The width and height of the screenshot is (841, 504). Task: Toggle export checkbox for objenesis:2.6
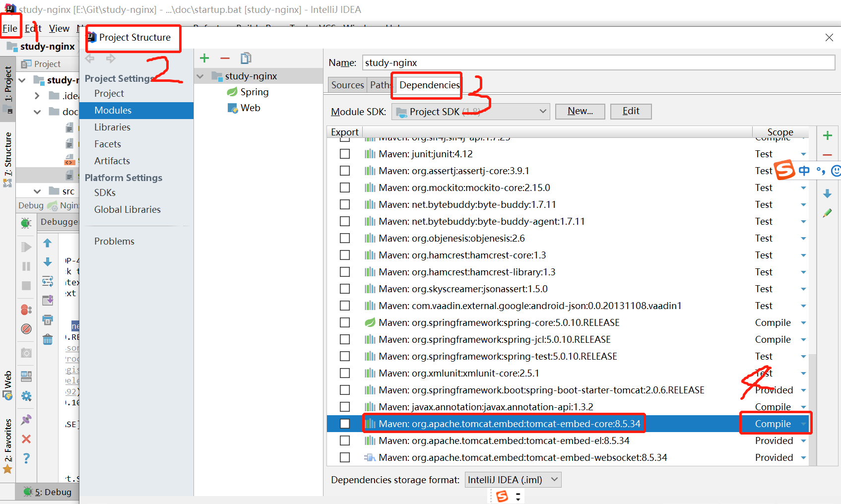[x=345, y=238]
